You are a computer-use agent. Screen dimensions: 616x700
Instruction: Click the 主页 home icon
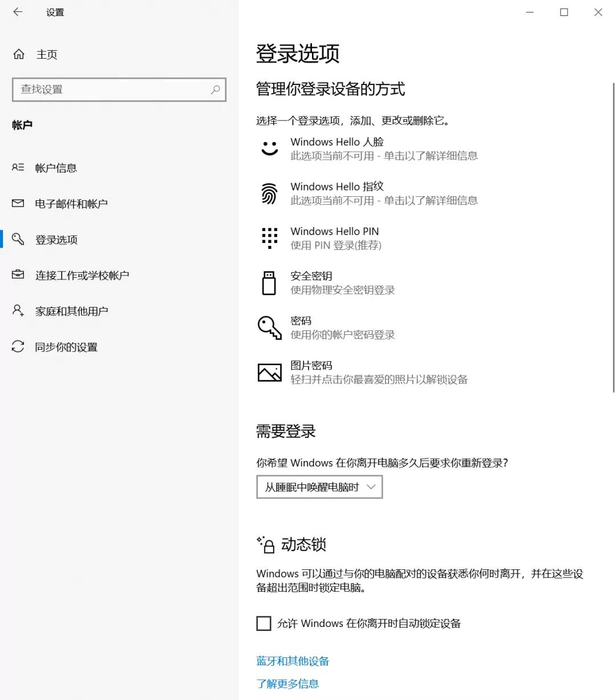point(18,54)
